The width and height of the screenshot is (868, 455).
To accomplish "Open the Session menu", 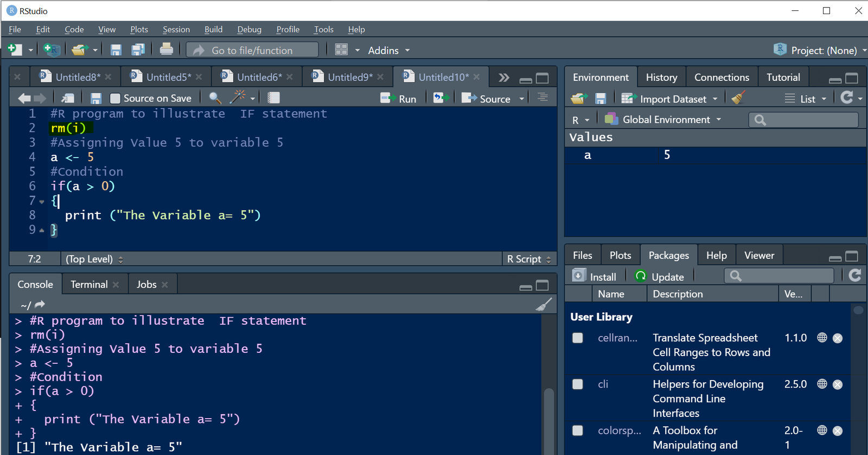I will [x=176, y=29].
